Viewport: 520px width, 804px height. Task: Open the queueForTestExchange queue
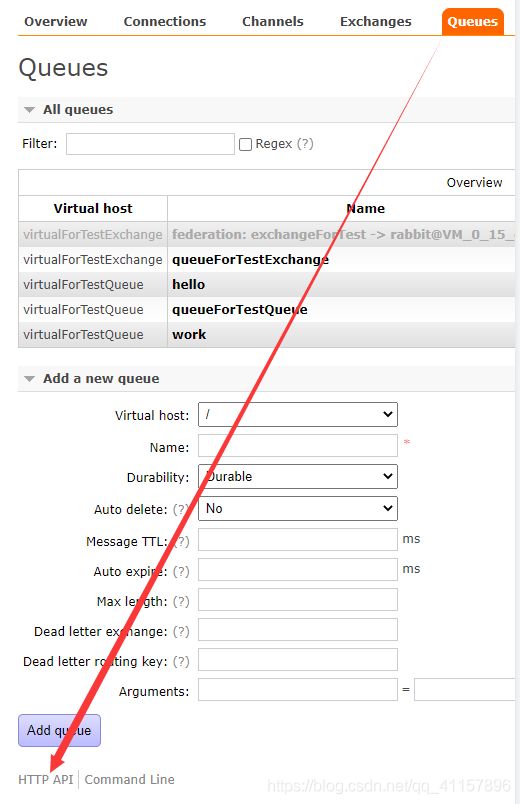click(x=250, y=259)
